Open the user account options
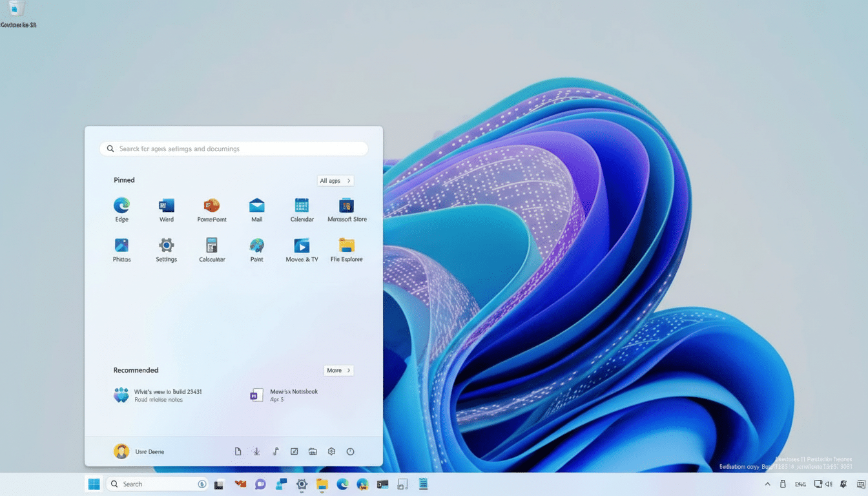The image size is (868, 496). click(138, 451)
